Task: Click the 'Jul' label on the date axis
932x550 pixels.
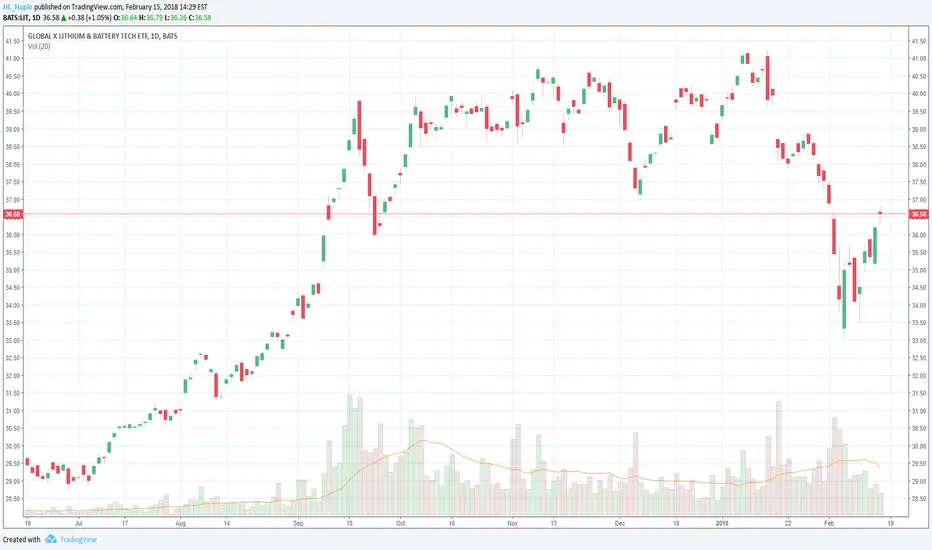Action: click(78, 523)
